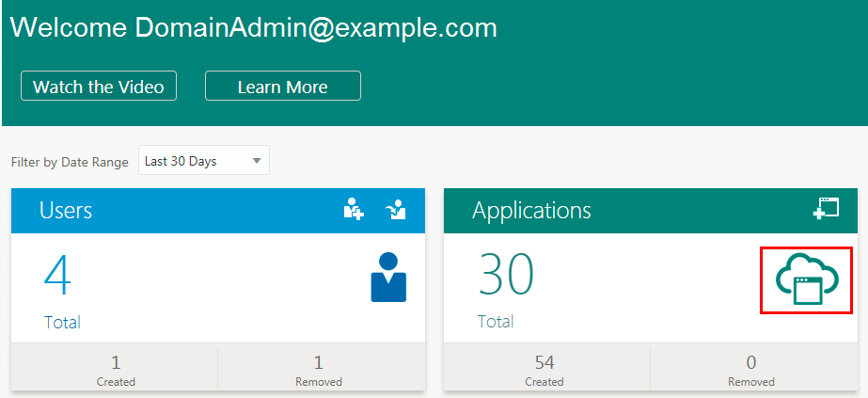View the users Created count
Screen dimensions: 868x398
pos(116,369)
